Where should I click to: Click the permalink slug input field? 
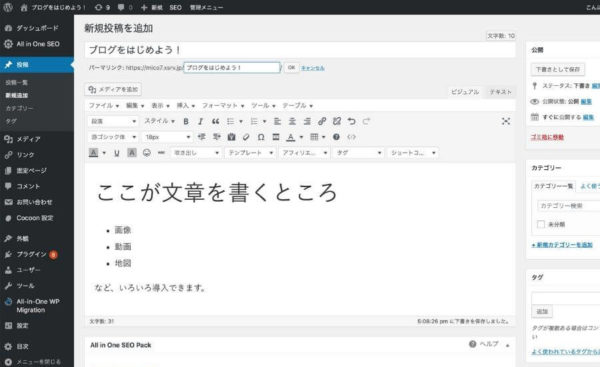click(232, 68)
